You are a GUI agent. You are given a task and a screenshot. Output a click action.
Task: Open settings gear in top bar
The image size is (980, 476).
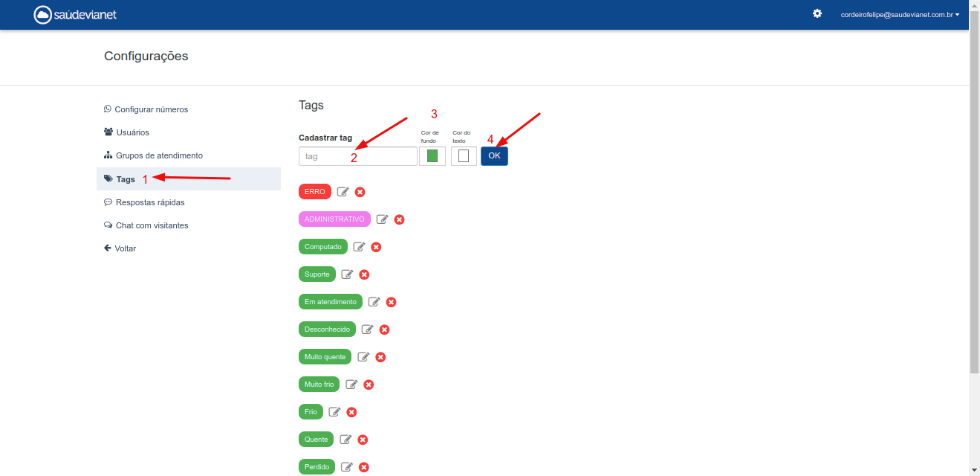point(817,13)
